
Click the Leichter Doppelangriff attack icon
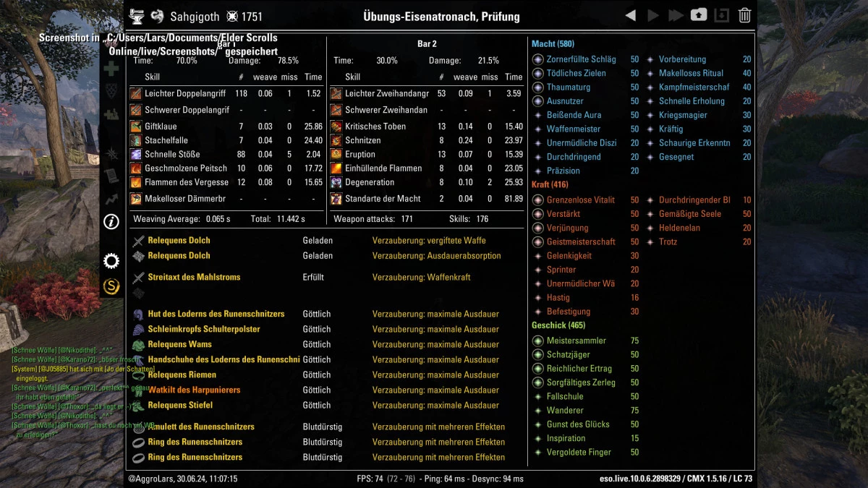[136, 93]
